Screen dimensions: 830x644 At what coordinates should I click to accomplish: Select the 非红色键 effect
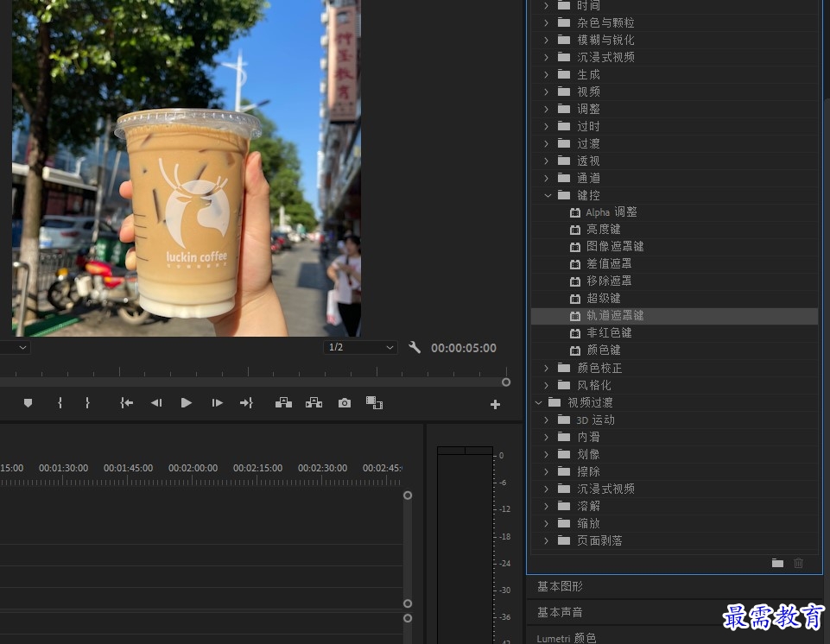click(x=609, y=333)
